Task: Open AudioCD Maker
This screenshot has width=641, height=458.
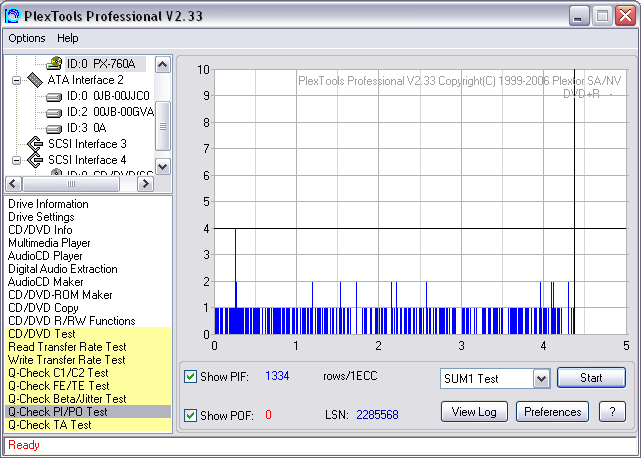Action: 45,282
